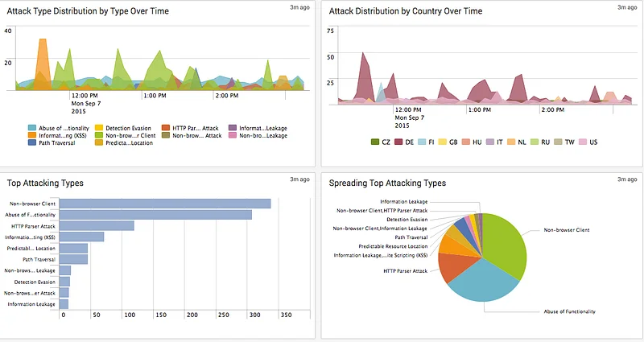Click the Predictabl... Location bar
This screenshot has width=644, height=342.
click(x=73, y=249)
